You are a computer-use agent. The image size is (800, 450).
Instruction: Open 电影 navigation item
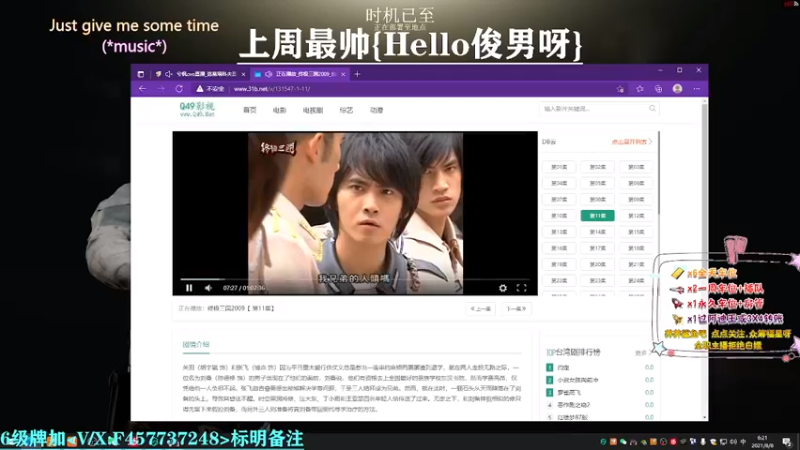(279, 110)
